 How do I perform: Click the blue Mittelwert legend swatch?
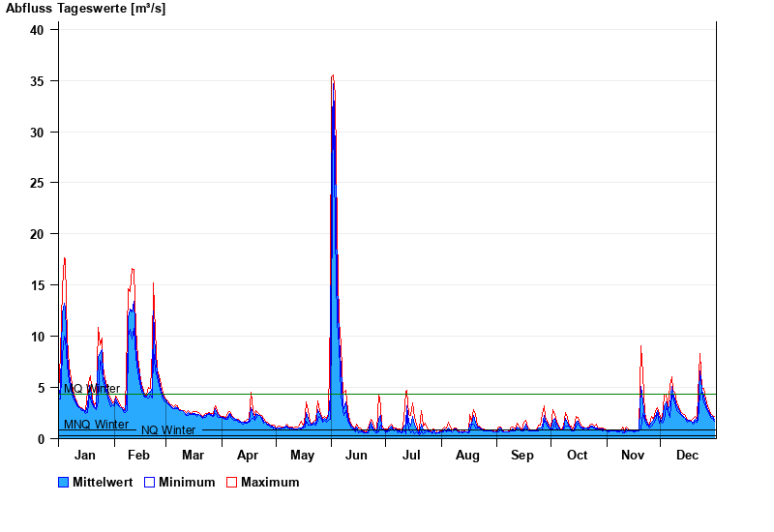64,482
